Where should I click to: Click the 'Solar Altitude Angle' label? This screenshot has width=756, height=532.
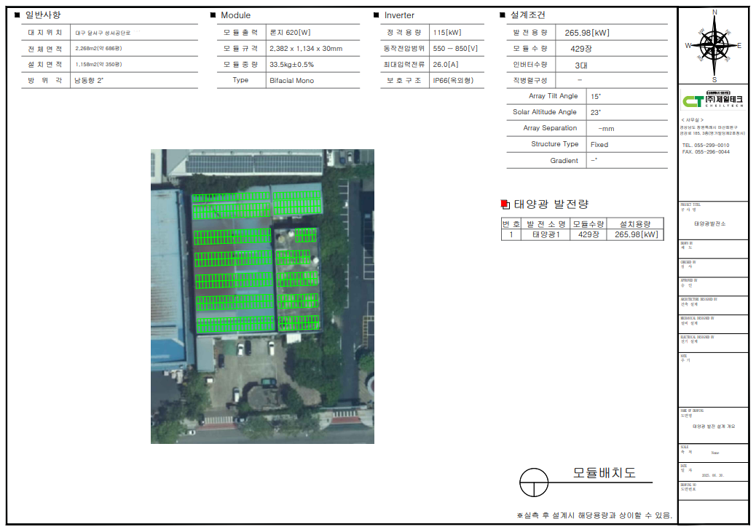(545, 112)
